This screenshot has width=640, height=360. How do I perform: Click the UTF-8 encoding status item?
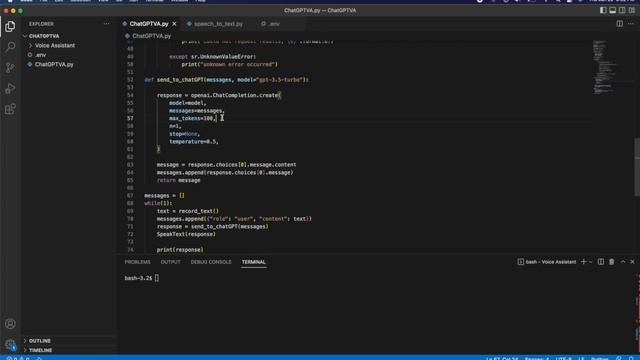tap(564, 358)
